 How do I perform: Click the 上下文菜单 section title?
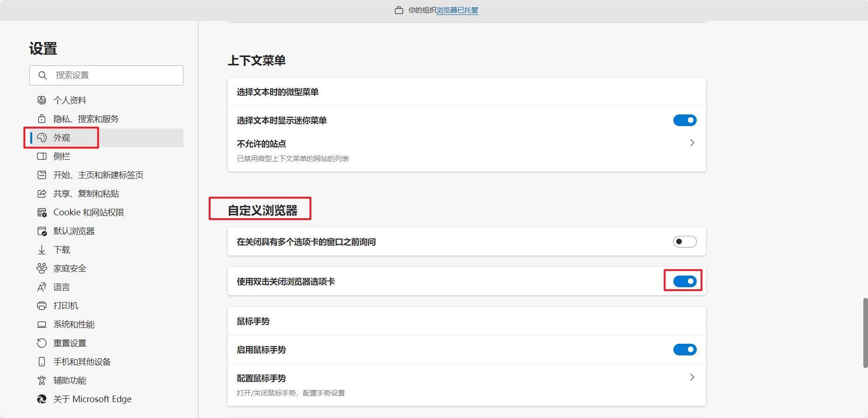pyautogui.click(x=257, y=61)
